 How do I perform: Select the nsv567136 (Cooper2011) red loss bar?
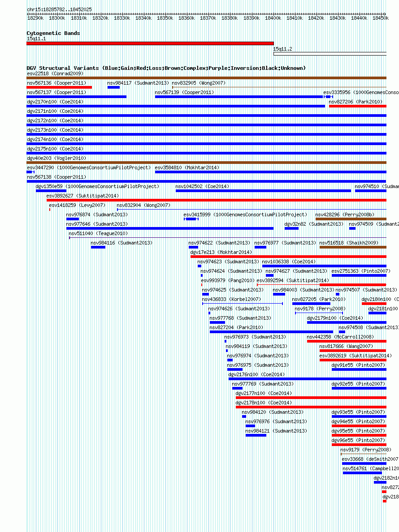coord(59,87)
